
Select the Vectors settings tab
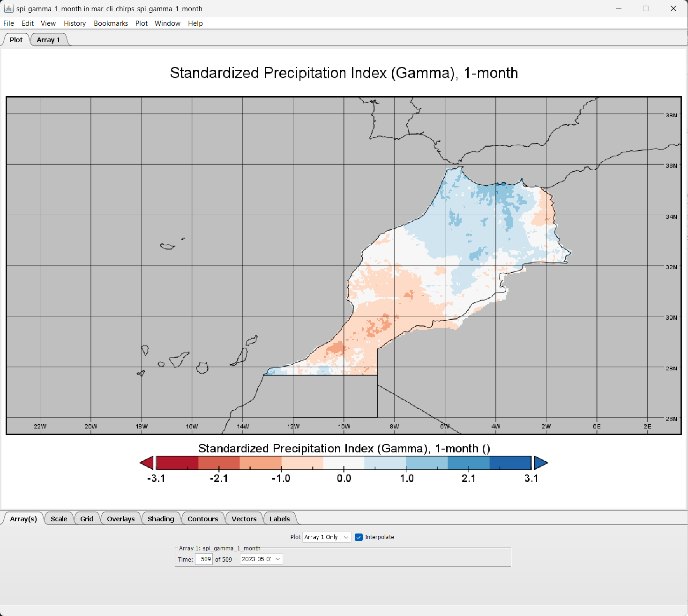click(x=244, y=519)
